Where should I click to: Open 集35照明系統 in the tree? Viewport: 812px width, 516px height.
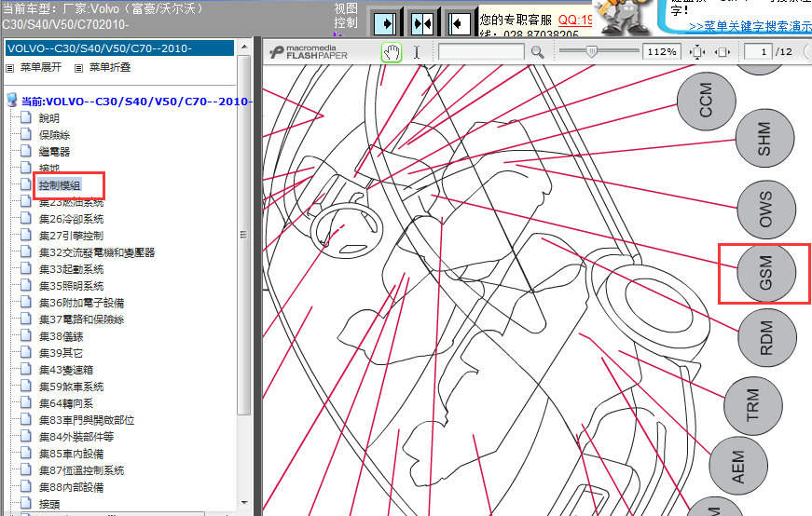pyautogui.click(x=72, y=286)
